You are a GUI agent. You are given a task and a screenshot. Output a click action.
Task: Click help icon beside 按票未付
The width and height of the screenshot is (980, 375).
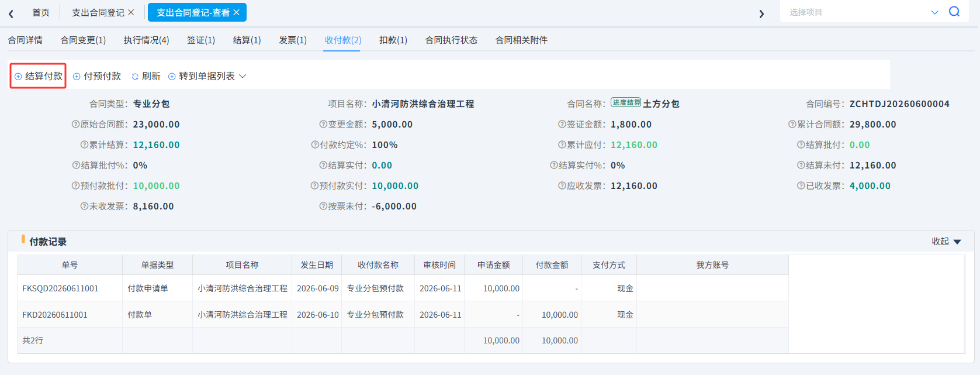tap(323, 207)
